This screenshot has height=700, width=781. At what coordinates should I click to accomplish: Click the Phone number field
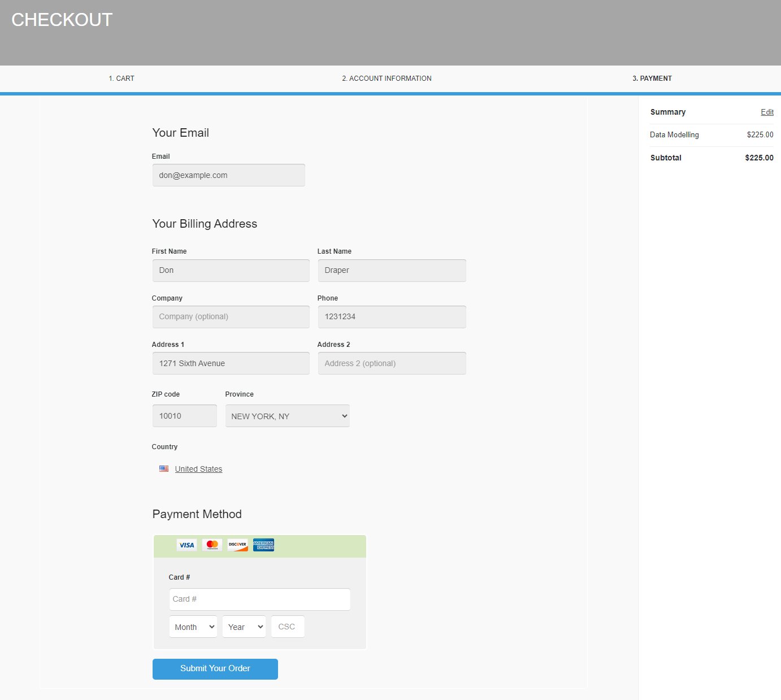(392, 317)
